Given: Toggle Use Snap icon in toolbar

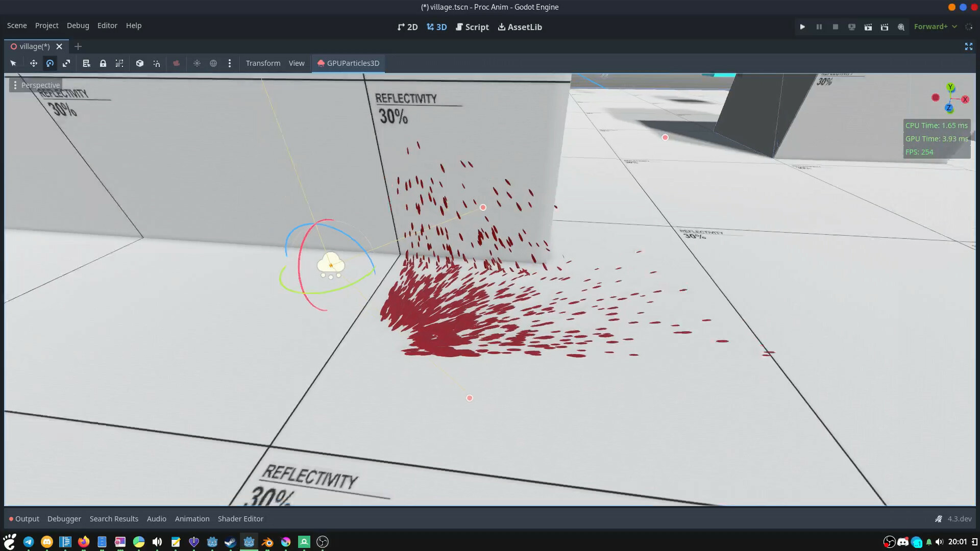Looking at the screenshot, I should click(157, 63).
